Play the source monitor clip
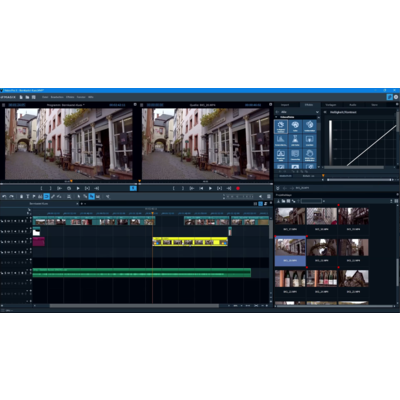400x400 pixels. pos(210,188)
